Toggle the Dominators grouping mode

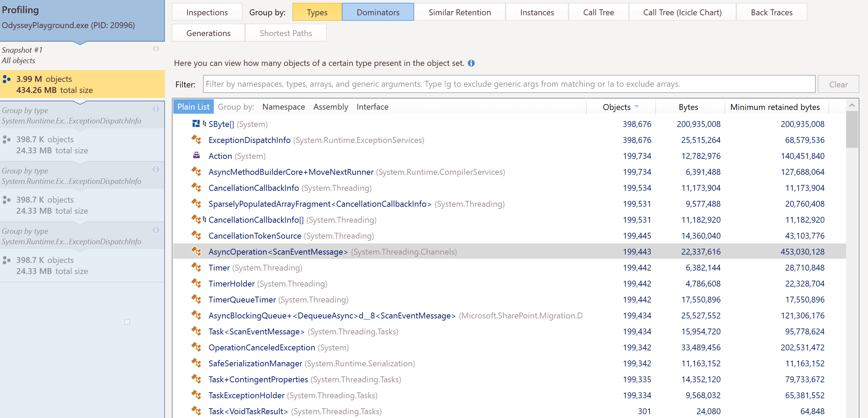[378, 12]
